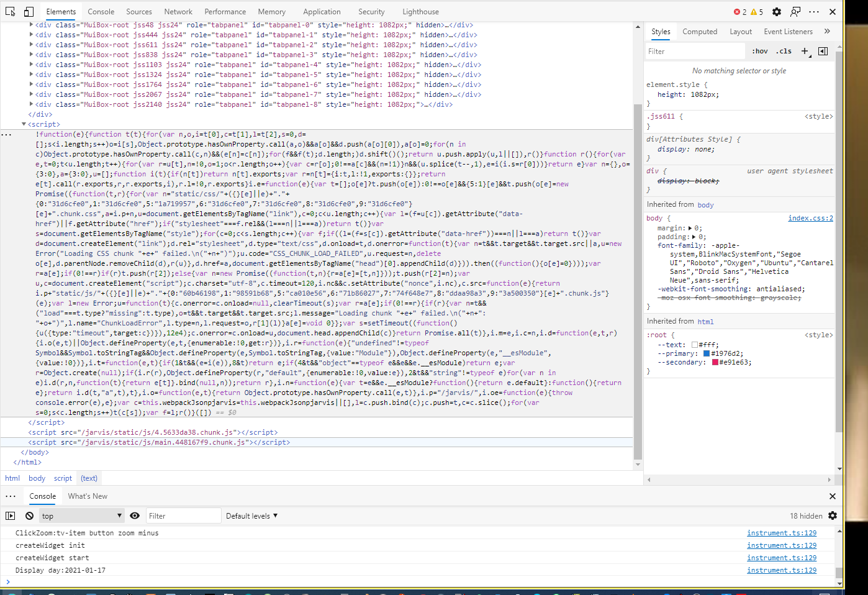Select the 4.5633da38.chunk.js script node
Image resolution: width=868 pixels, height=595 pixels.
(153, 432)
